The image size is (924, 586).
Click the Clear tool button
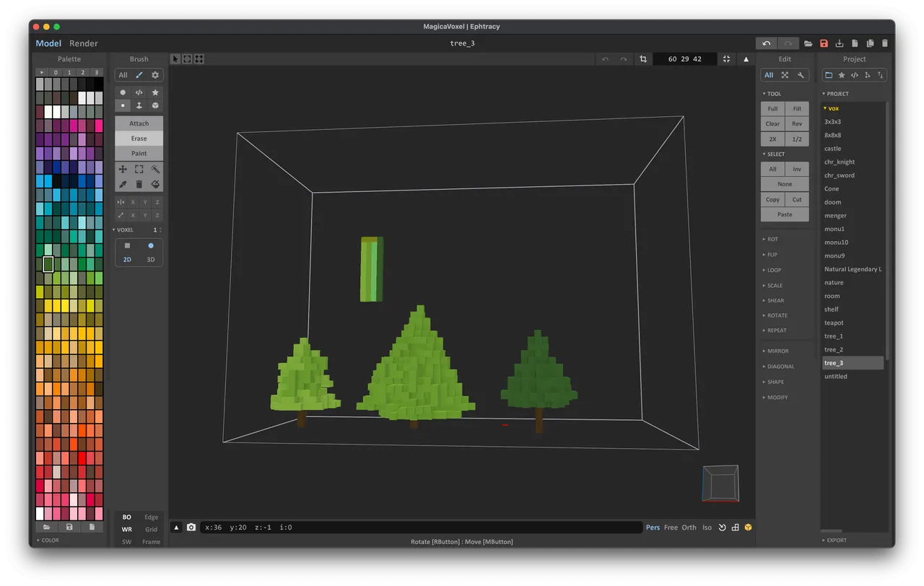pos(772,124)
